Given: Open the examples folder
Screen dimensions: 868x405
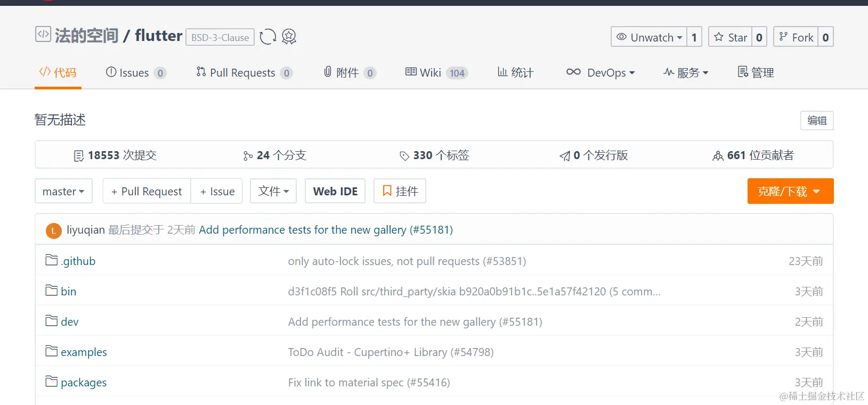Looking at the screenshot, I should point(84,352).
